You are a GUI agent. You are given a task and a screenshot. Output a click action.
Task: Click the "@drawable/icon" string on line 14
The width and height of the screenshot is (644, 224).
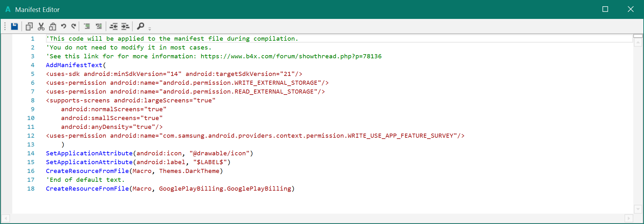(219, 153)
